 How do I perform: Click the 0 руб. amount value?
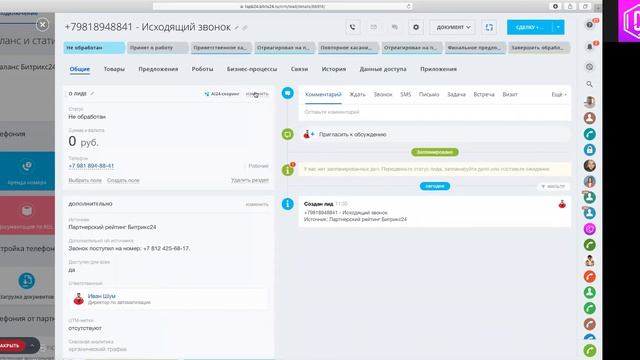pyautogui.click(x=83, y=141)
